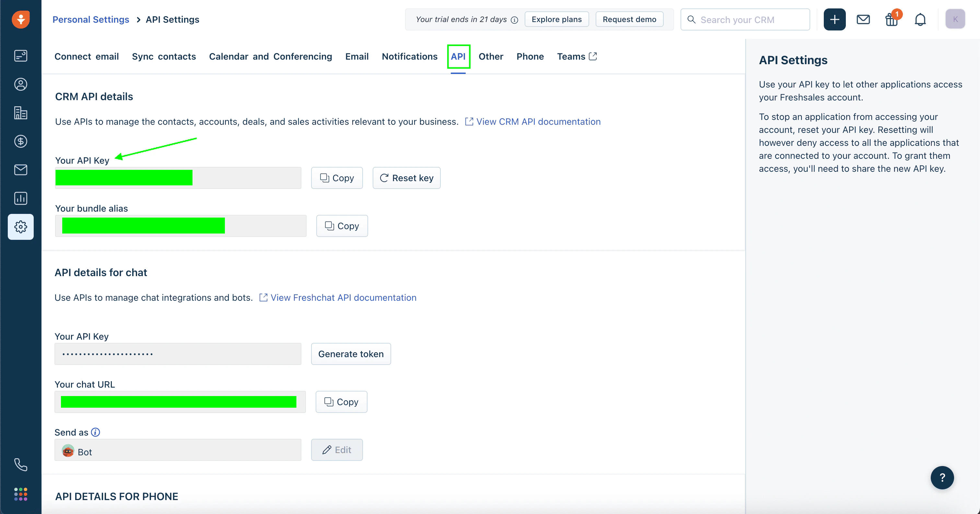Image resolution: width=980 pixels, height=514 pixels.
Task: Open the gift box what's new icon
Action: pyautogui.click(x=891, y=19)
